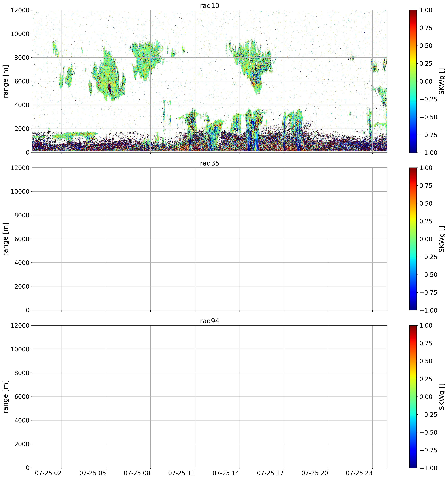Click the empty rad35 plot area

[x=209, y=239]
